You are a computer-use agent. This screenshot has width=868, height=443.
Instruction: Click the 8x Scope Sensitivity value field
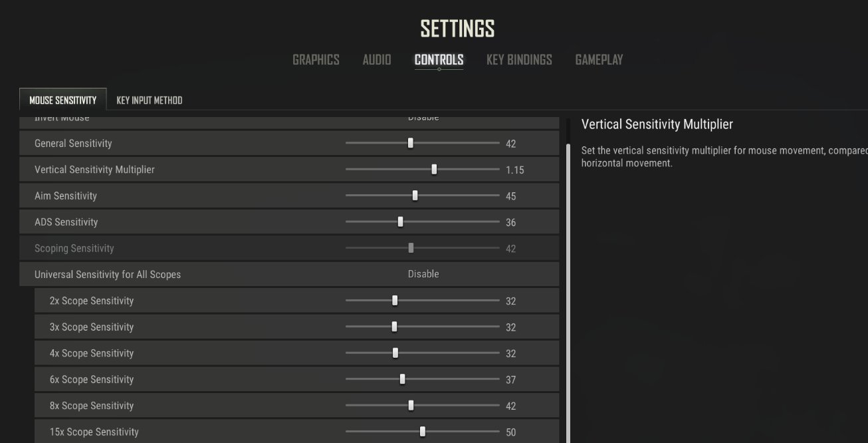(510, 406)
